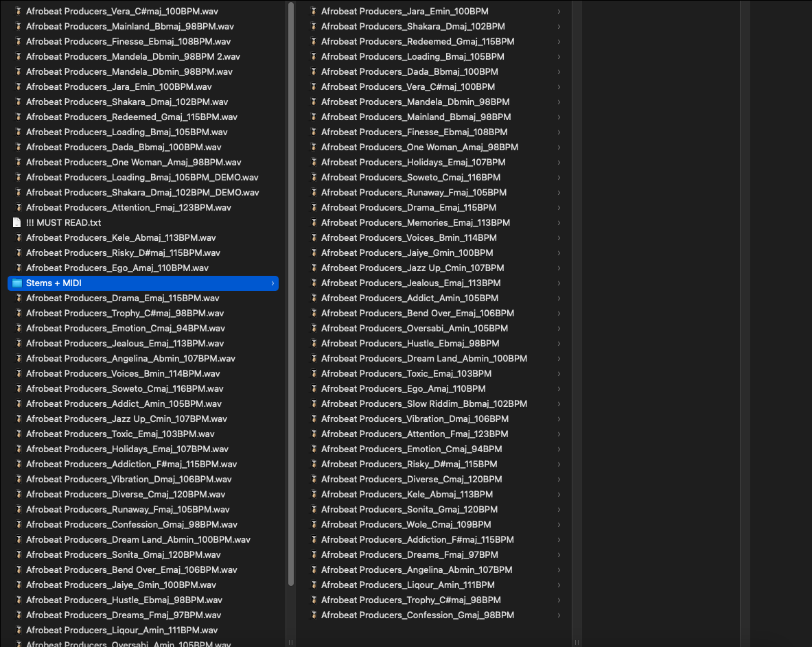Select Afrobeat Producers_Jealous_Emaj_113BPM.wav
Image resolution: width=812 pixels, height=647 pixels.
(x=125, y=343)
